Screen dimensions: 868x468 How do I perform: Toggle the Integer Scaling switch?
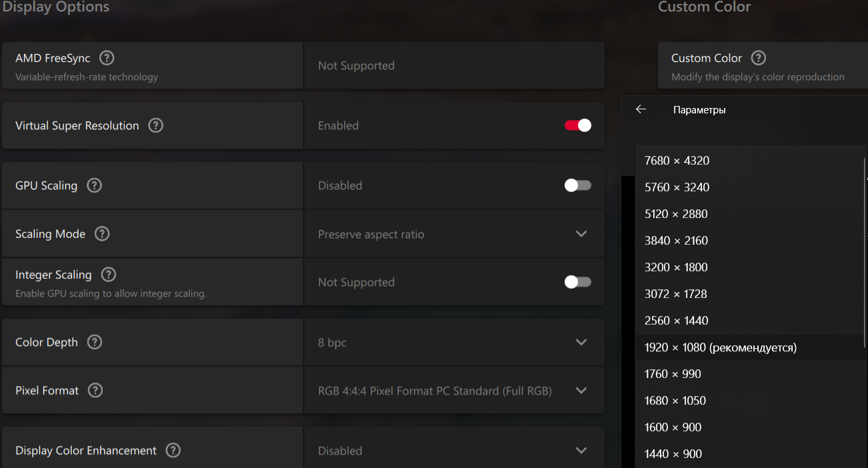(x=577, y=282)
